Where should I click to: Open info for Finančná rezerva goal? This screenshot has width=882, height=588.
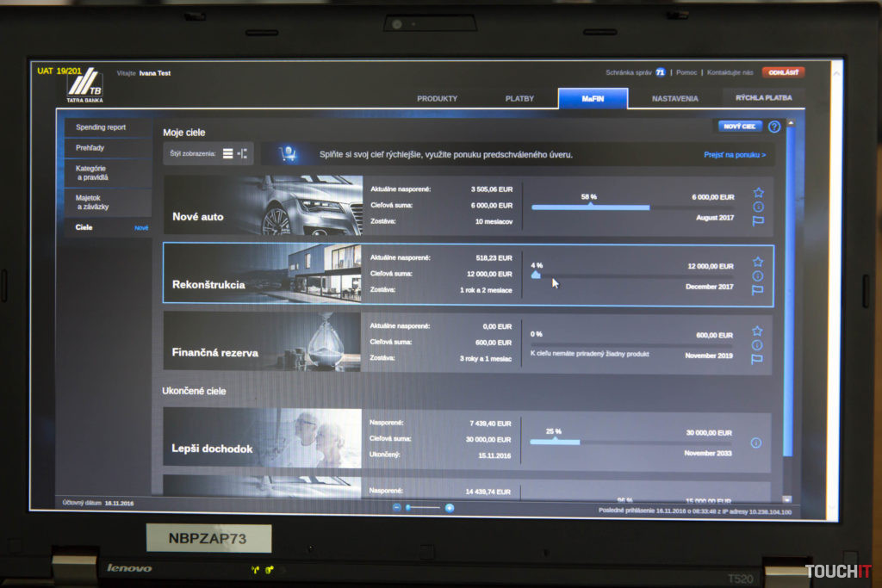(x=757, y=344)
